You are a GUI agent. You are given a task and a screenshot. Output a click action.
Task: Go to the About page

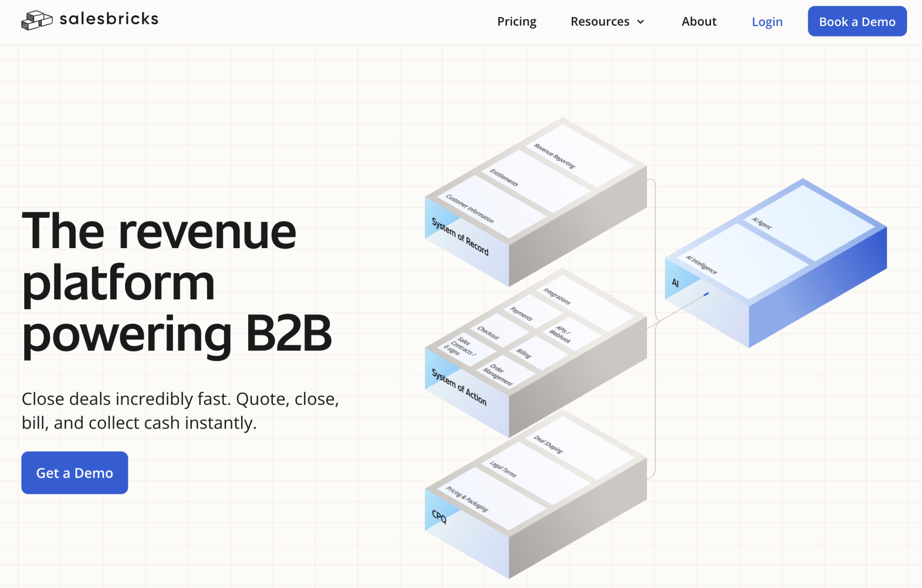click(x=699, y=21)
